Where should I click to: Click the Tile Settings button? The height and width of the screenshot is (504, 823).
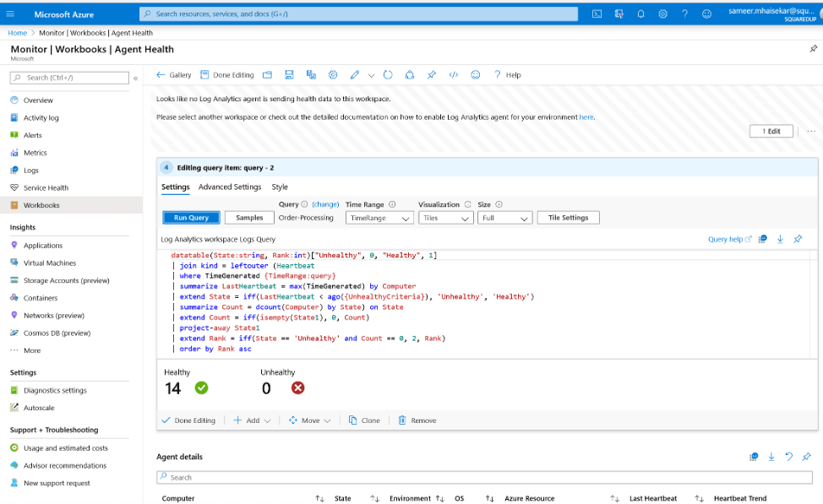(x=569, y=218)
